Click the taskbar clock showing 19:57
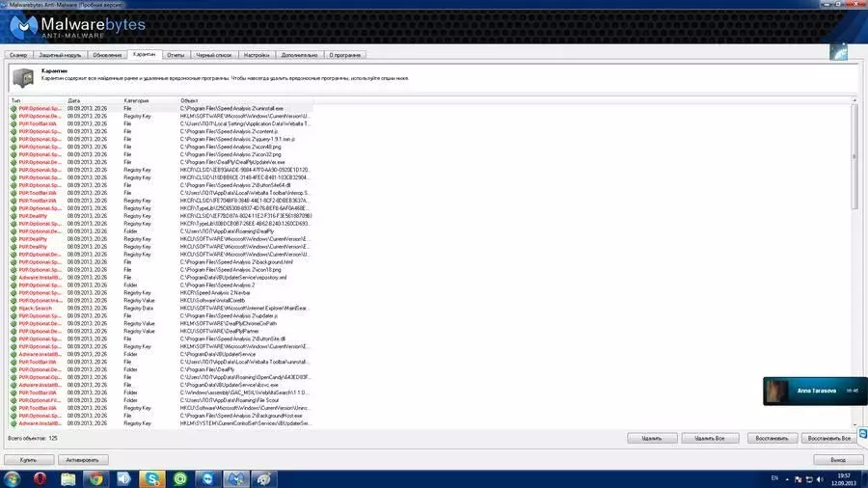The width and height of the screenshot is (868, 488). click(x=844, y=479)
